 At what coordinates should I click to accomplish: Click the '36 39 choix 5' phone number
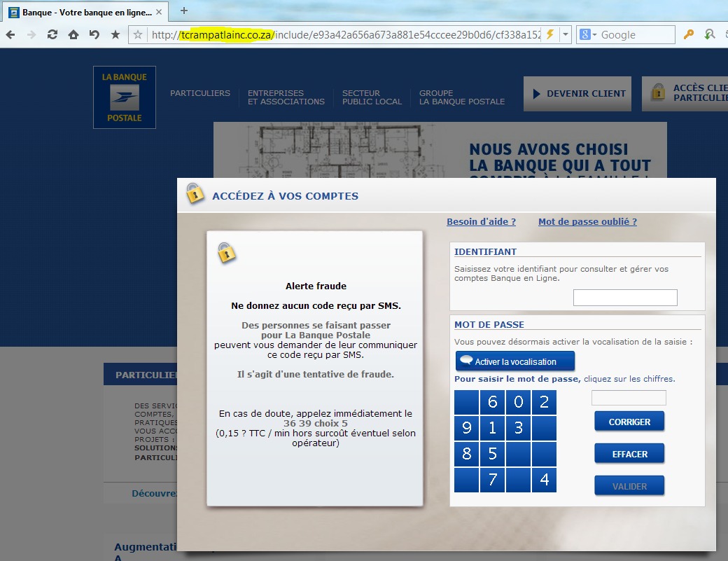(x=315, y=423)
